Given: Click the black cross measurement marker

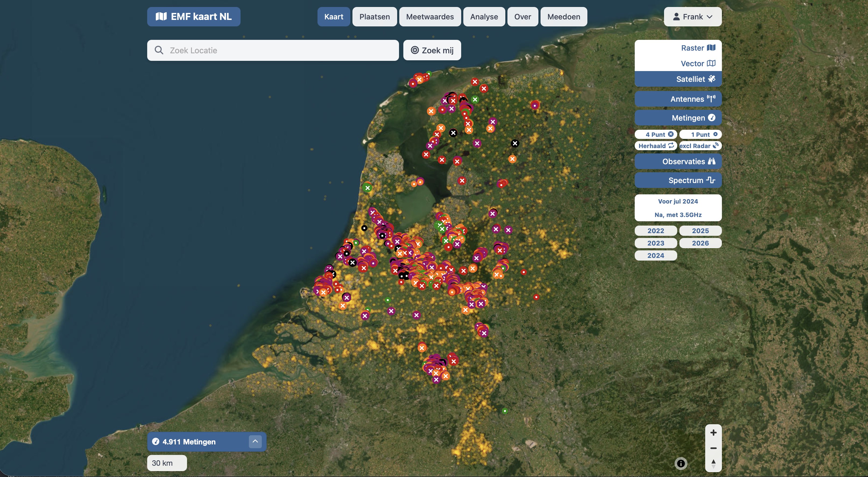Looking at the screenshot, I should pyautogui.click(x=514, y=143).
